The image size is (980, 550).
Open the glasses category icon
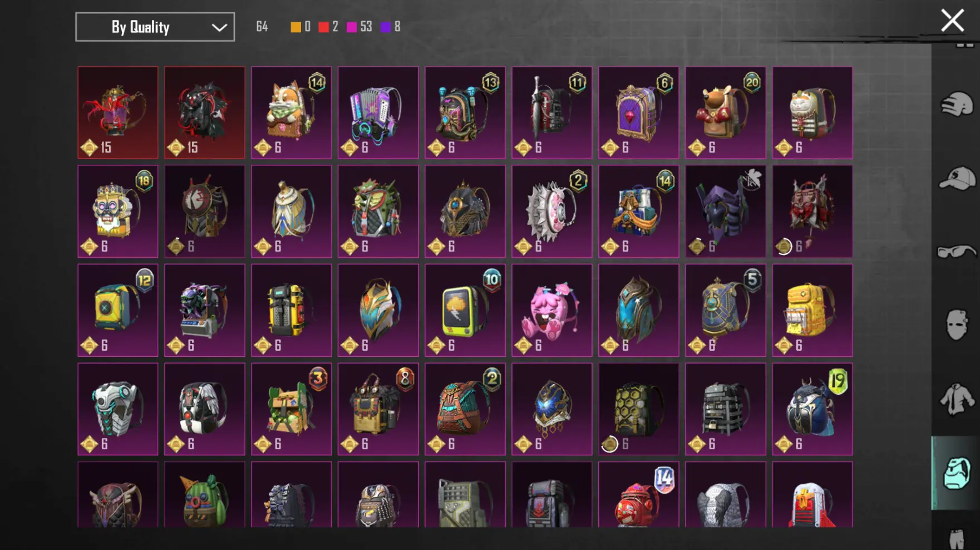click(957, 252)
